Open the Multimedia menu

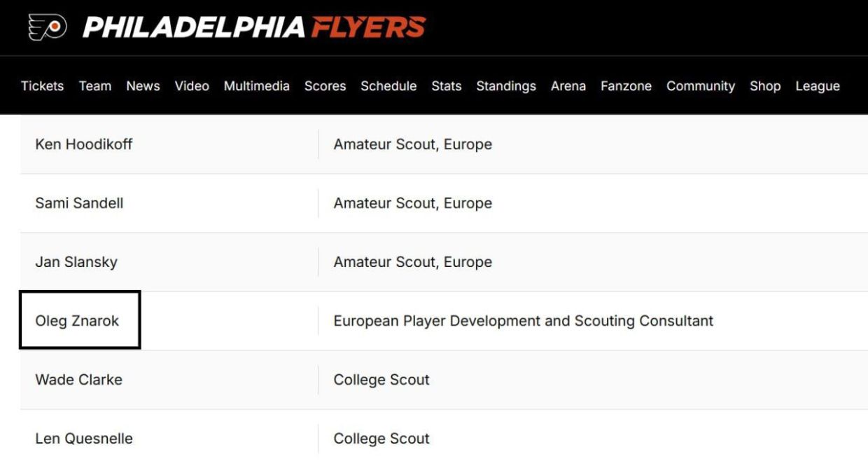pyautogui.click(x=256, y=86)
